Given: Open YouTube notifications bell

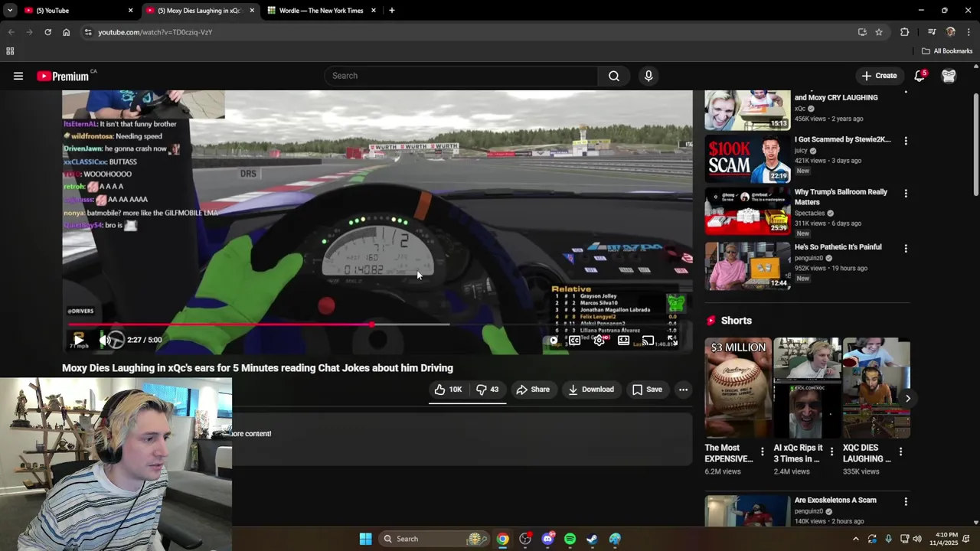Looking at the screenshot, I should (x=920, y=76).
